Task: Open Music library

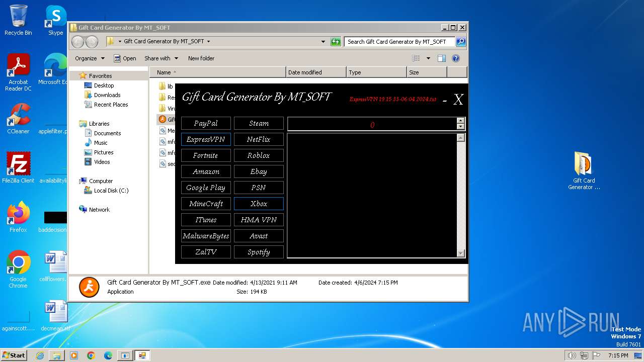Action: click(x=101, y=143)
